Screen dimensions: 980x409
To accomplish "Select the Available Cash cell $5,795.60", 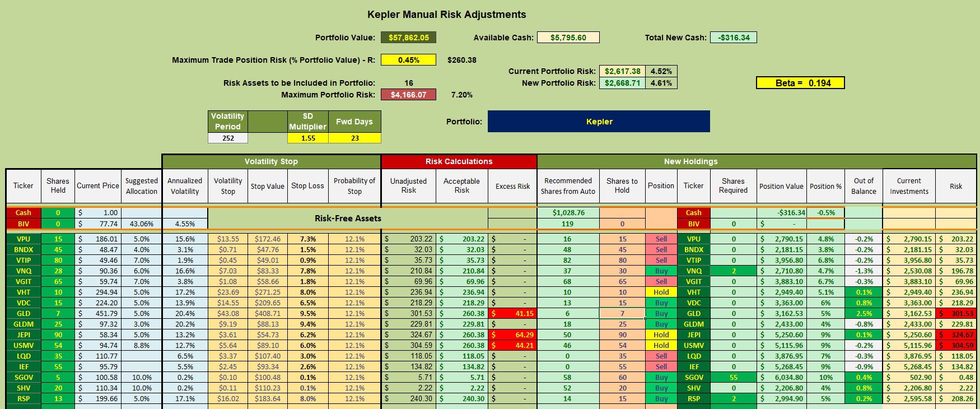I will [x=568, y=38].
